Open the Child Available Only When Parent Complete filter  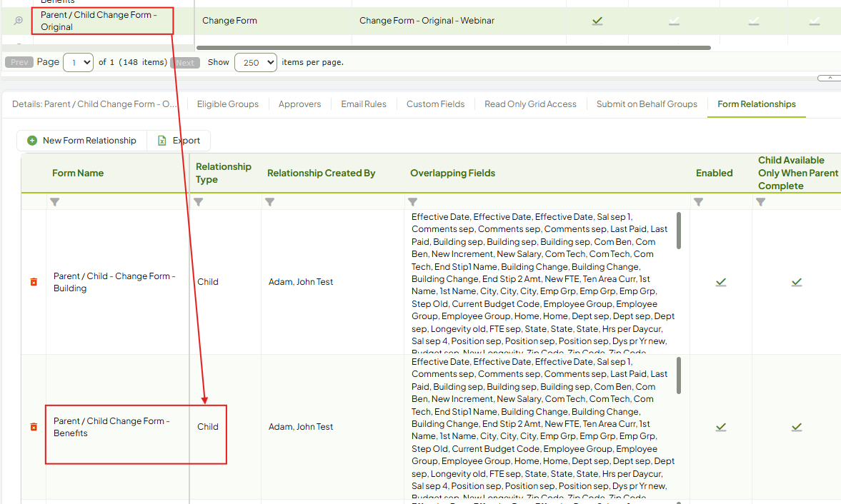(x=760, y=202)
